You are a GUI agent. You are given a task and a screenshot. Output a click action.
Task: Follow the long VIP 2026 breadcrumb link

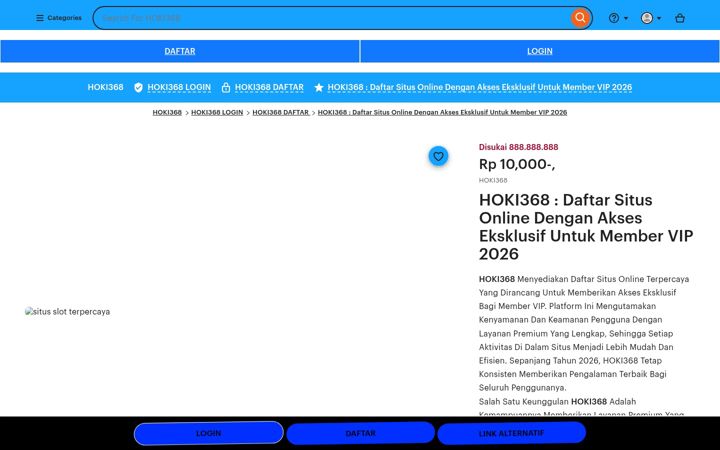click(442, 112)
